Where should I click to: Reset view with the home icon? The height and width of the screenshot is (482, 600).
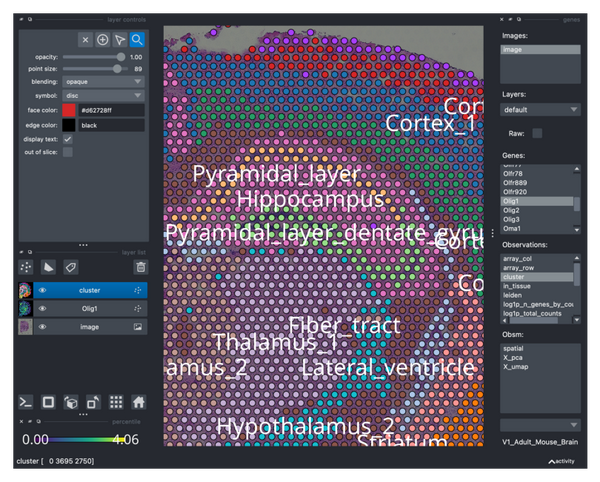139,401
